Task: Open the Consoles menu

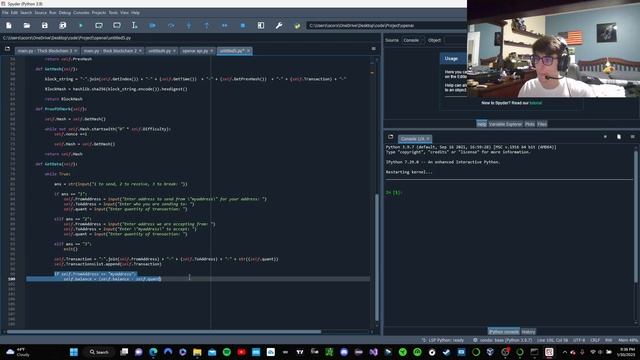Action: point(81,13)
